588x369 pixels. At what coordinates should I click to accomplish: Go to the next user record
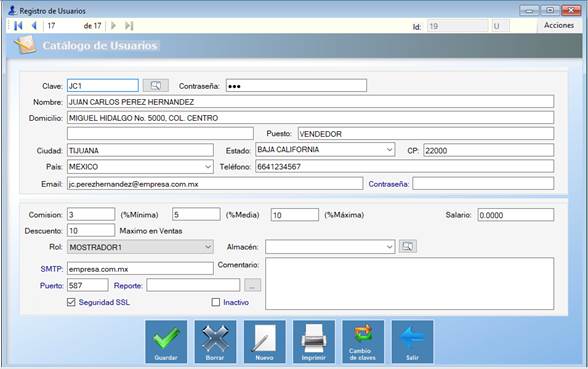113,26
